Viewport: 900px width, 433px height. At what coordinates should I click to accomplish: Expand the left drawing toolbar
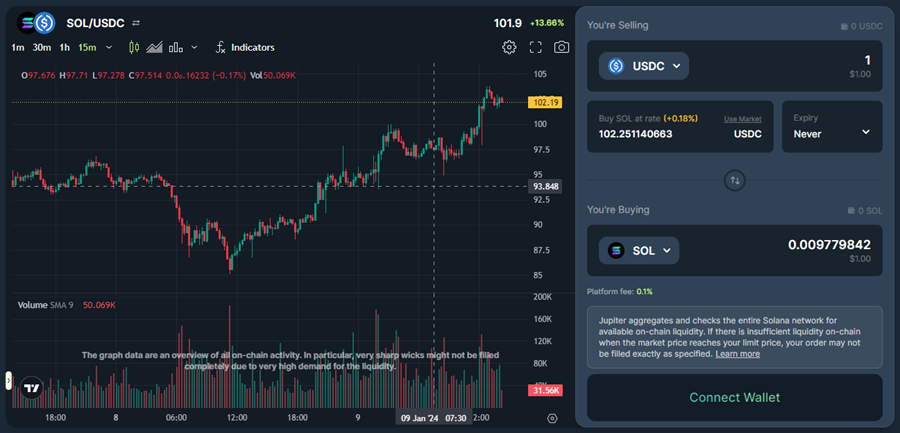point(9,380)
